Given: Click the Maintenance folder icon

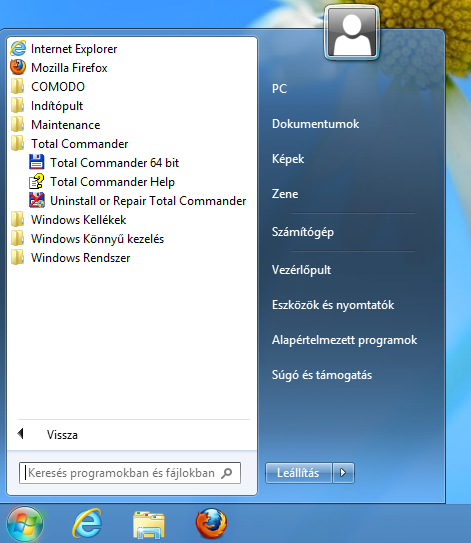Looking at the screenshot, I should click(17, 124).
